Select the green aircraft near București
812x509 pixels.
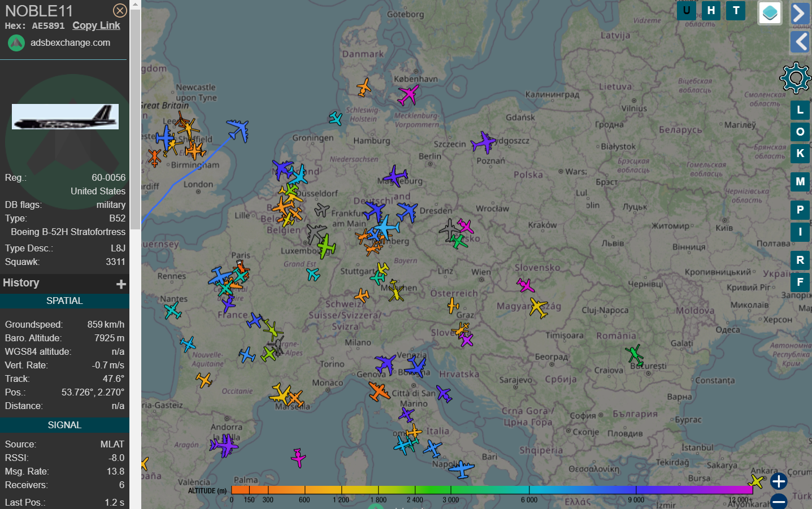point(635,355)
